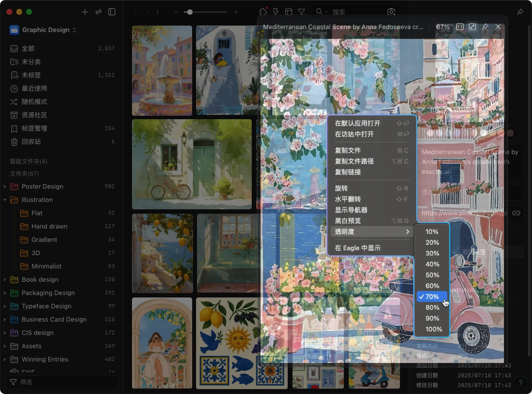532x394 pixels.
Task: Pin the floating preview window
Action: 485,27
